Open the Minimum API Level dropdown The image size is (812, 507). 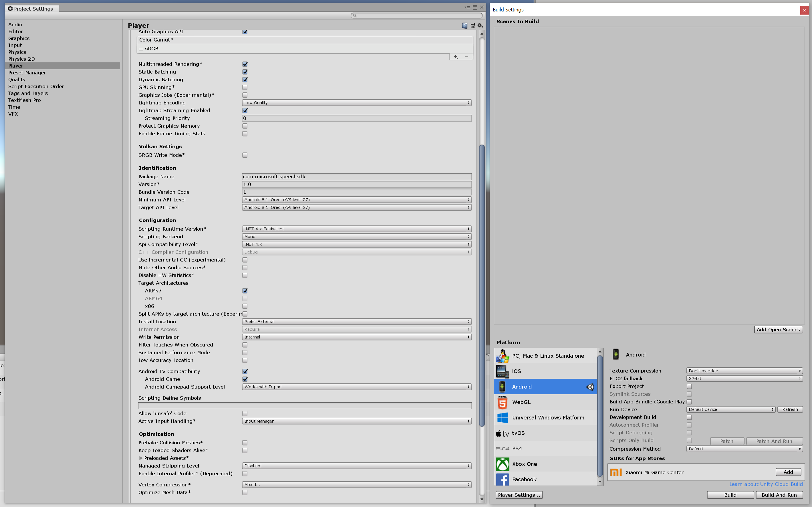357,199
